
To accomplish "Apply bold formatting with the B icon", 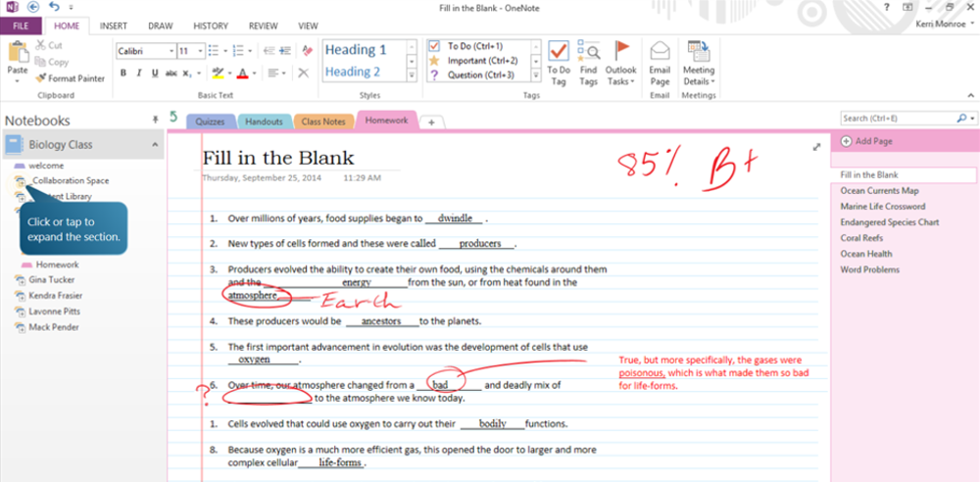I will 123,72.
